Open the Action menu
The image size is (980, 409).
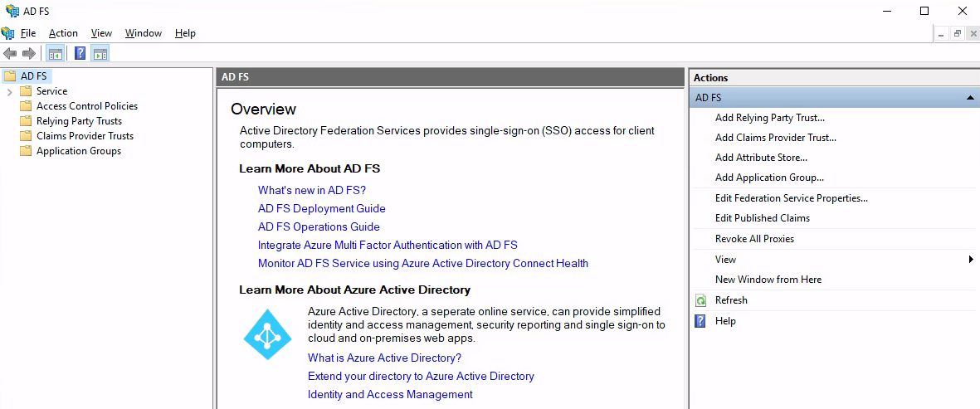[63, 33]
